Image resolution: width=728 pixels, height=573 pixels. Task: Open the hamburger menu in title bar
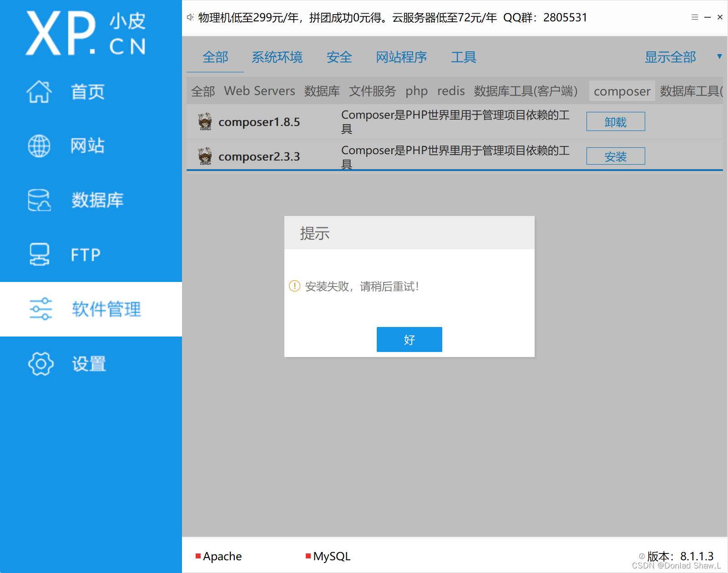click(695, 17)
